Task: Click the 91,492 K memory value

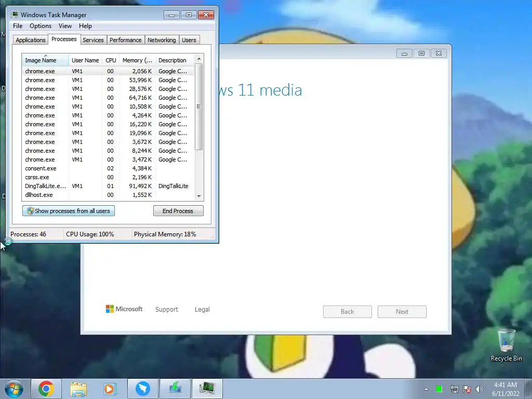Action: coord(140,186)
